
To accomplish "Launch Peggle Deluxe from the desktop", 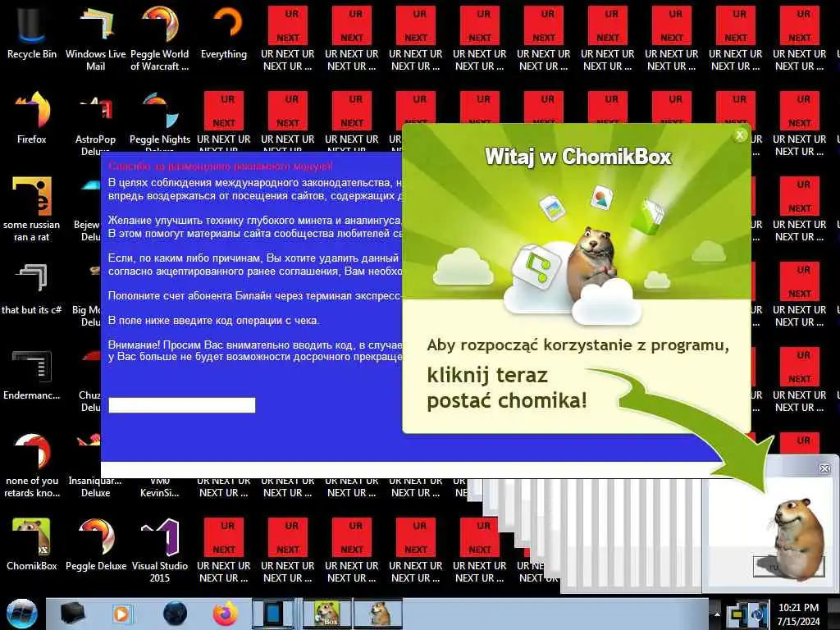I will click(x=95, y=545).
